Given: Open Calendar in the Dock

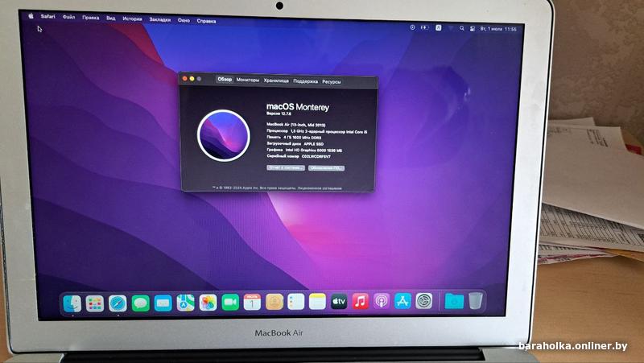Looking at the screenshot, I should (252, 302).
